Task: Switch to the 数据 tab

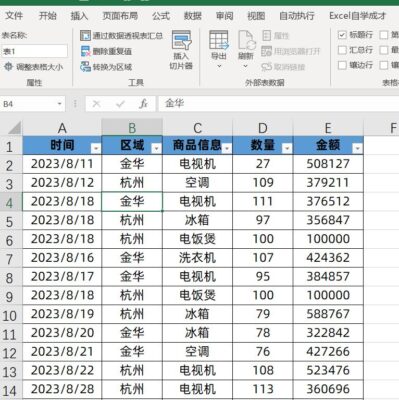Action: tap(193, 16)
